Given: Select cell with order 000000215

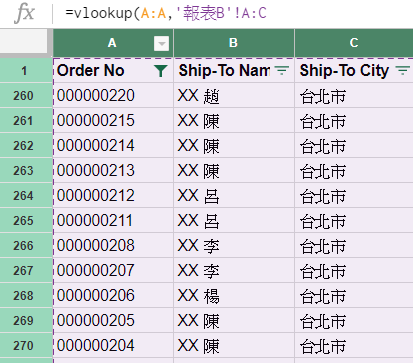Looking at the screenshot, I should 113,120.
